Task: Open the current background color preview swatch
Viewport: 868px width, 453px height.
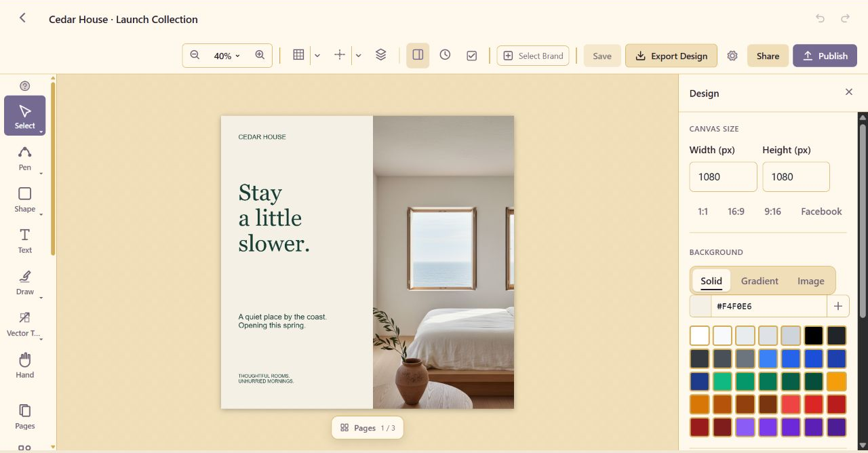Action: click(700, 307)
